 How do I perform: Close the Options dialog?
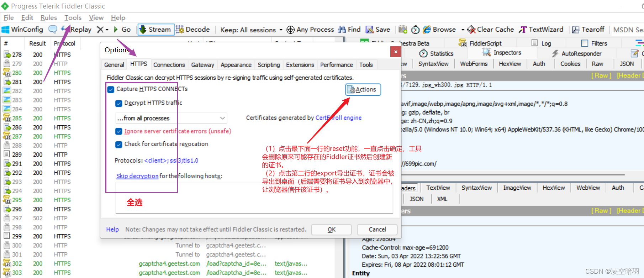tap(396, 52)
